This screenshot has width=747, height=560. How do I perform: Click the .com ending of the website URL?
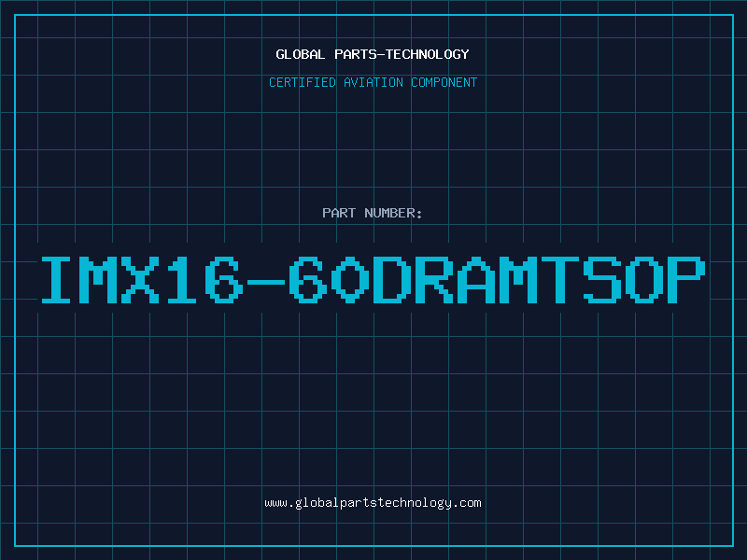coord(466,503)
